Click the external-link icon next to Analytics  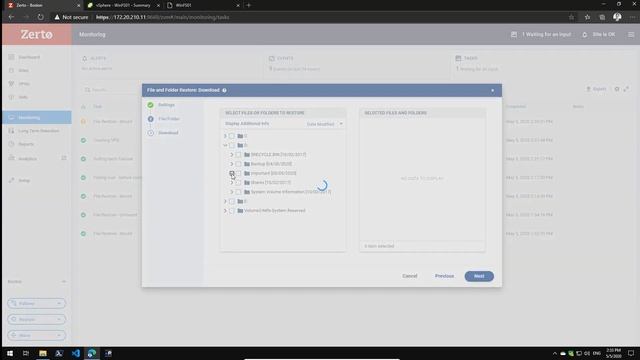point(64,158)
